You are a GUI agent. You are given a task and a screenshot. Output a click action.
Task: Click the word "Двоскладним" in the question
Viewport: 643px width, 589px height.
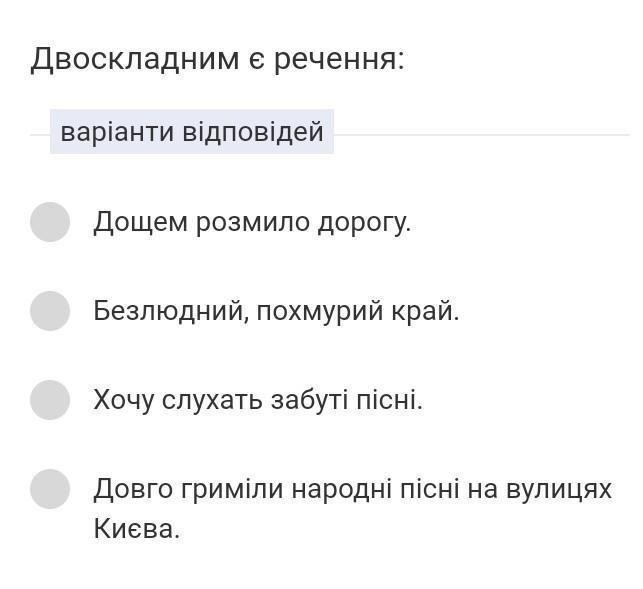[135, 59]
